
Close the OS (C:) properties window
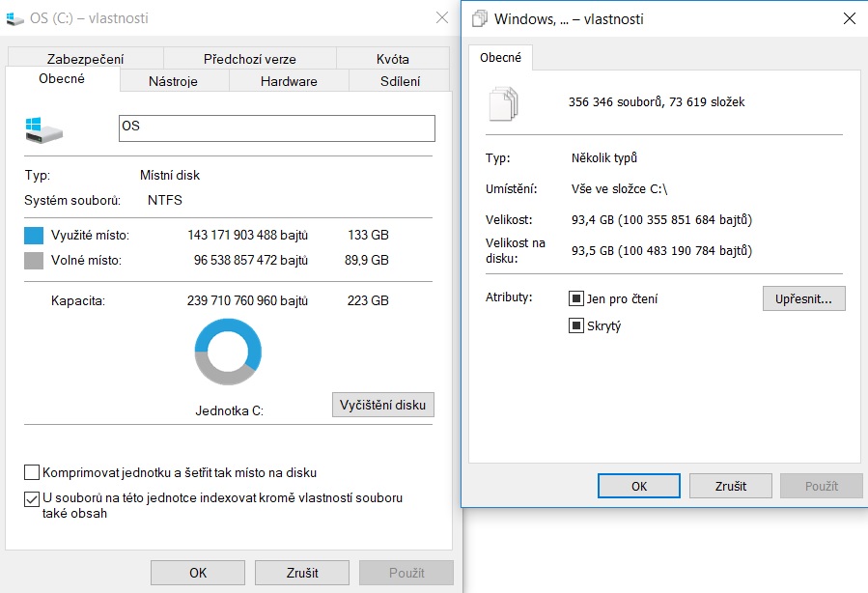pyautogui.click(x=442, y=17)
